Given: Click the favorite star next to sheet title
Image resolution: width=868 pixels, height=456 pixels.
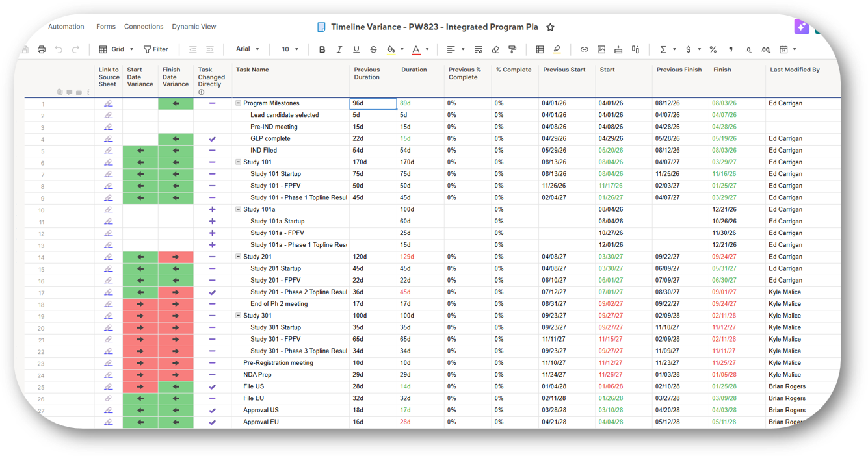Looking at the screenshot, I should coord(550,27).
